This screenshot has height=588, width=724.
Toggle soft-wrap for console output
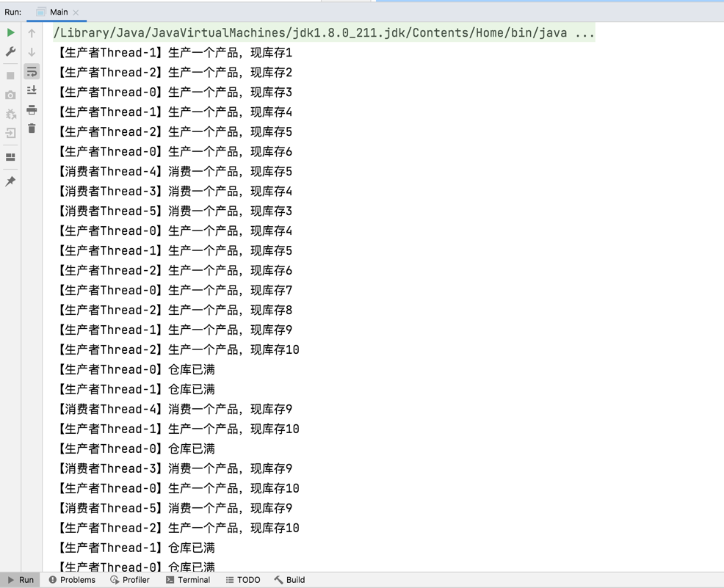pyautogui.click(x=32, y=71)
